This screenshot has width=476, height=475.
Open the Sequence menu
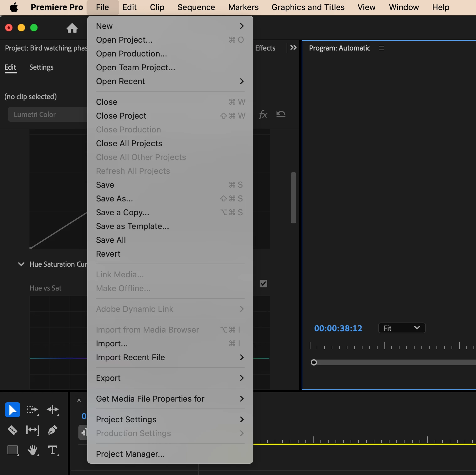pos(196,7)
